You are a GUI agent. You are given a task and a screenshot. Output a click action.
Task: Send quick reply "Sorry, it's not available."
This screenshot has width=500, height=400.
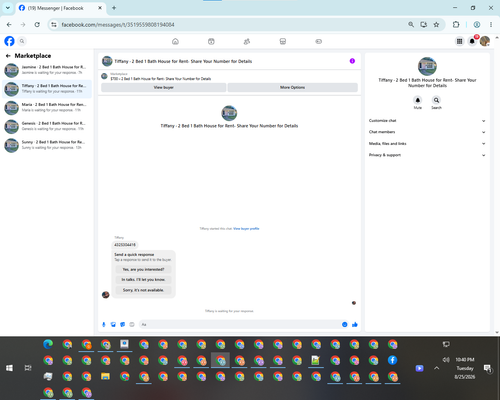point(143,290)
